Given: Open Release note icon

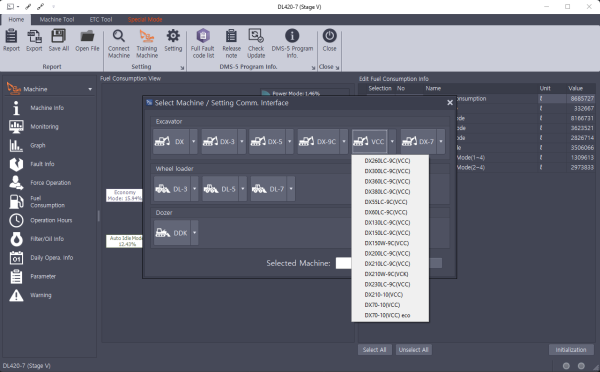Looking at the screenshot, I should (x=232, y=36).
